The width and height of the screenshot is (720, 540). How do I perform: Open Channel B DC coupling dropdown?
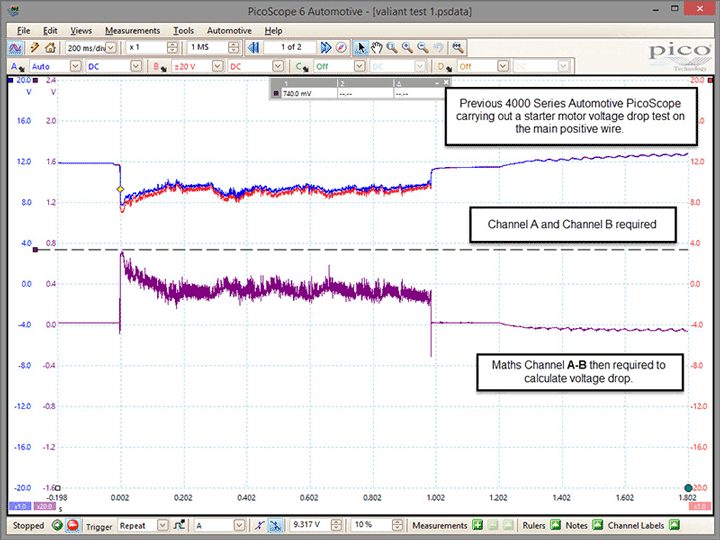pyautogui.click(x=278, y=67)
